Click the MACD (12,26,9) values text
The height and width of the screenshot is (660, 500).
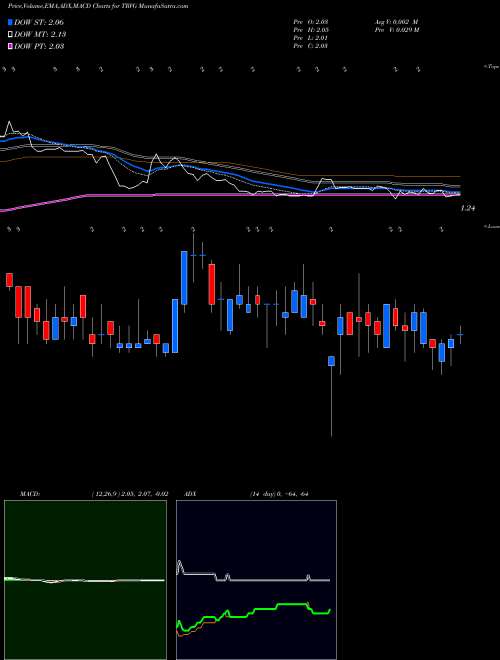tap(129, 494)
